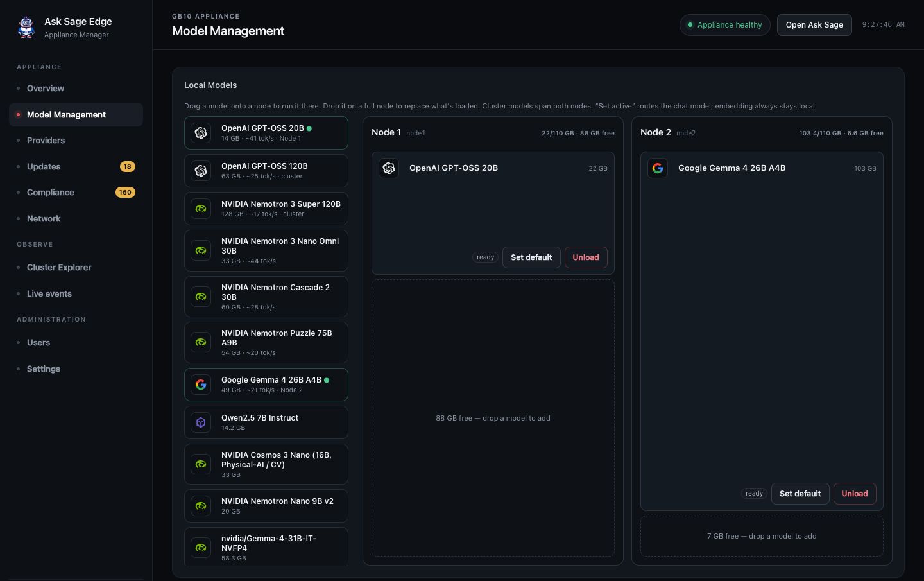Click green running dot beside Google Gemma 4 26B A4B

coord(327,380)
